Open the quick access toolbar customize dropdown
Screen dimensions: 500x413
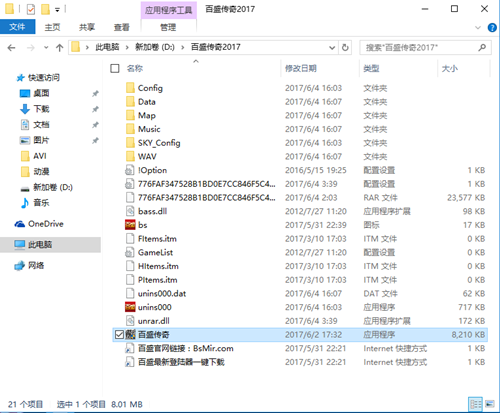point(57,10)
